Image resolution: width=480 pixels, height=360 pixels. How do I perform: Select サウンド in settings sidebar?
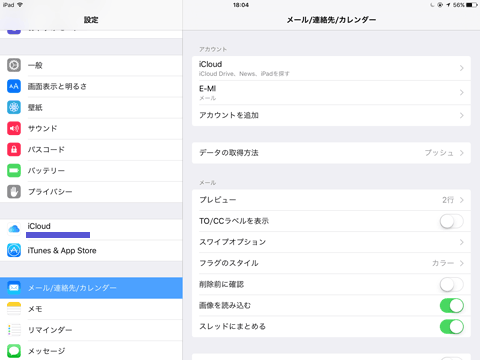pos(91,128)
